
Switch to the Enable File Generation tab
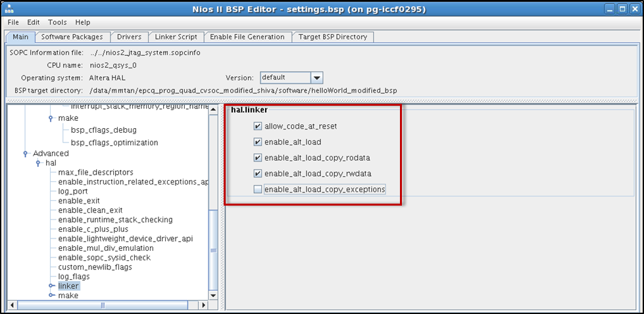click(x=247, y=37)
